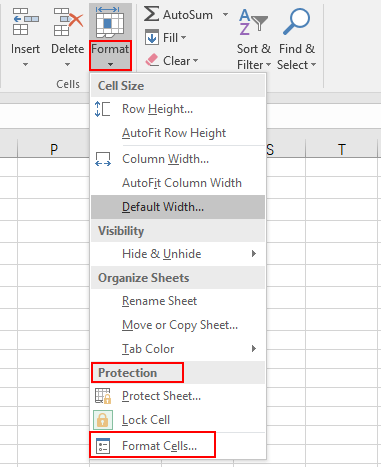Click the Insert cells icon
The width and height of the screenshot is (381, 467).
point(25,22)
